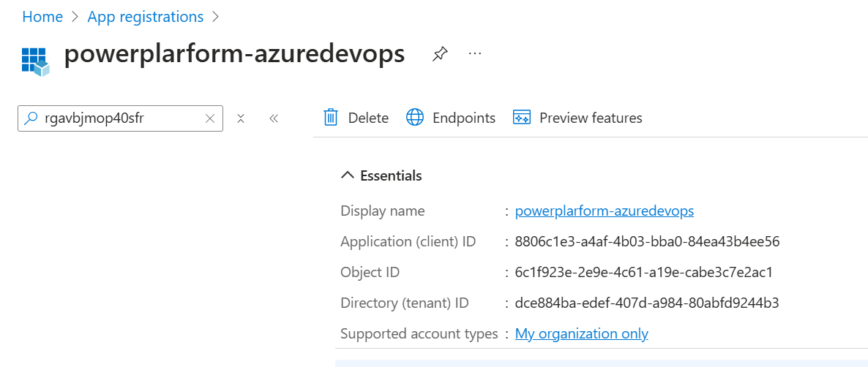
Task: Open the more options ellipsis menu
Action: 475,53
